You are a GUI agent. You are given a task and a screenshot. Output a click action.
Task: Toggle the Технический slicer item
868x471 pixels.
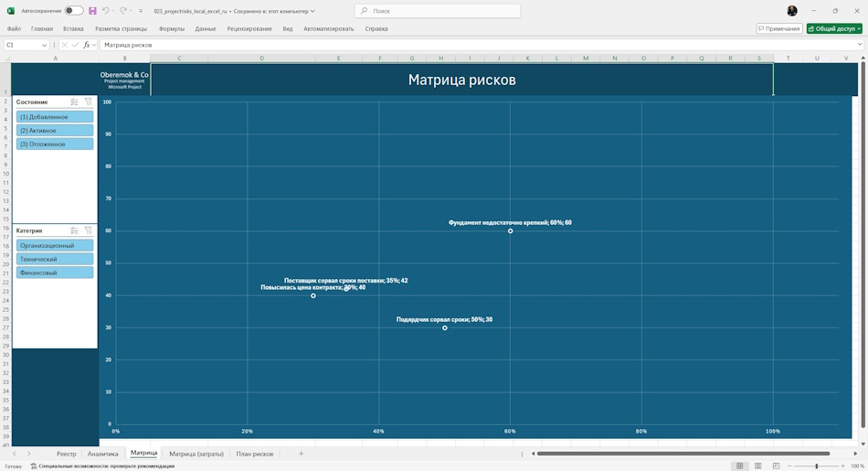(x=55, y=259)
